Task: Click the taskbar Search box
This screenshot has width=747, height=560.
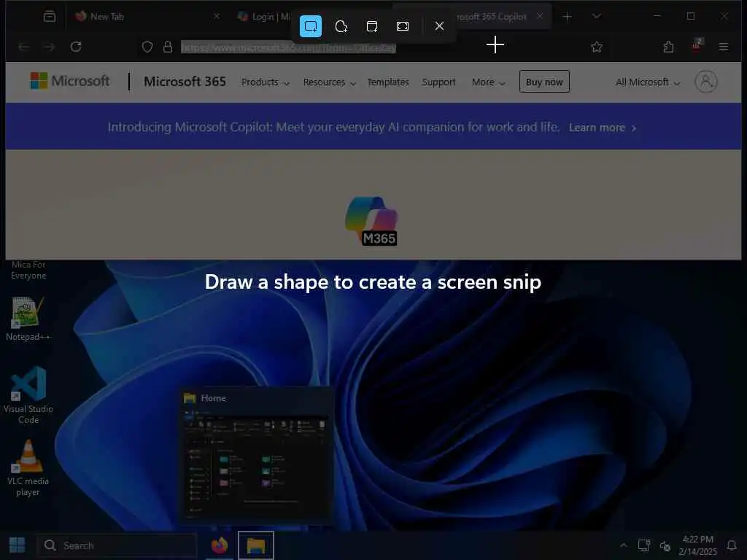Action: 117,545
